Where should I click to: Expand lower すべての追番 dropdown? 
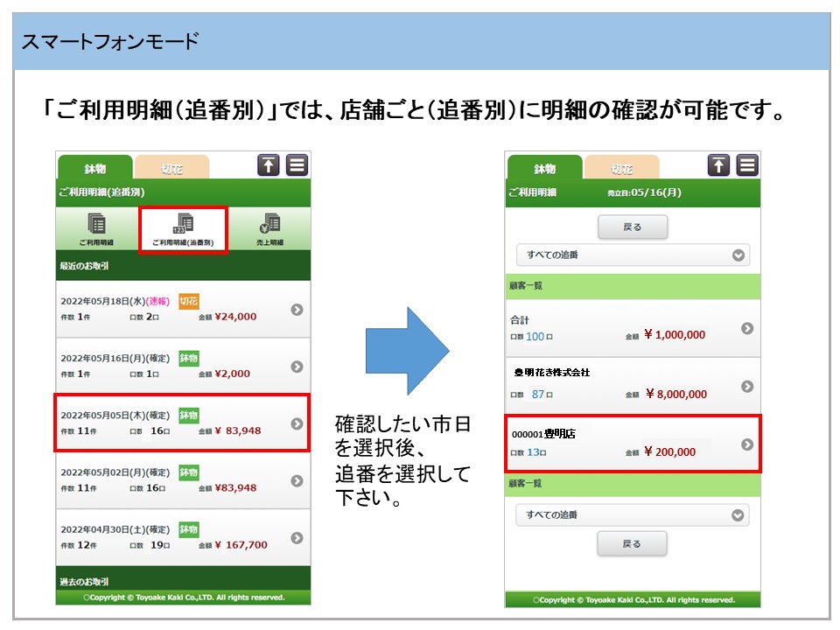click(x=632, y=514)
